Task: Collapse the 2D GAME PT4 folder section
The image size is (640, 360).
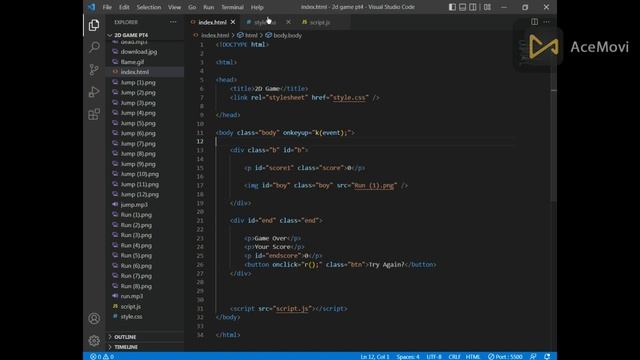Action: (131, 35)
